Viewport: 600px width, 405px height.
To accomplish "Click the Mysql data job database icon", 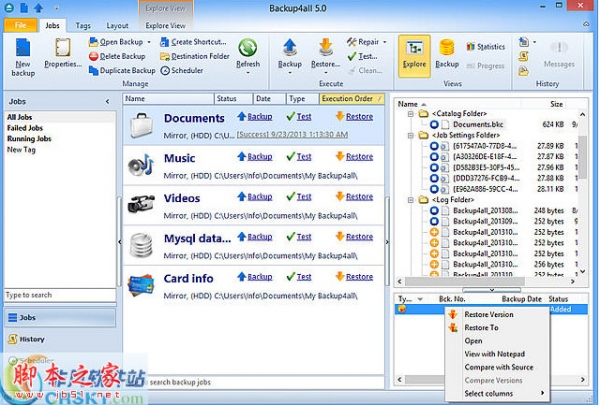I will pos(141,245).
